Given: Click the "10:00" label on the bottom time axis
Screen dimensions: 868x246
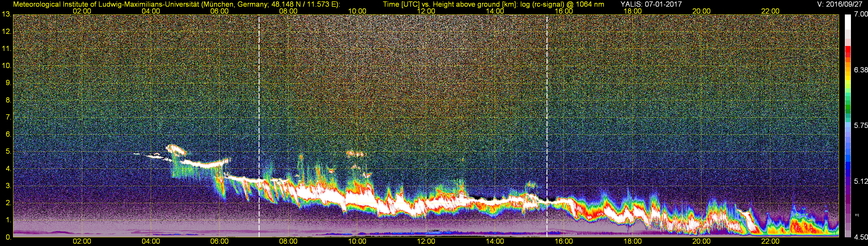Looking at the screenshot, I should [x=357, y=241].
